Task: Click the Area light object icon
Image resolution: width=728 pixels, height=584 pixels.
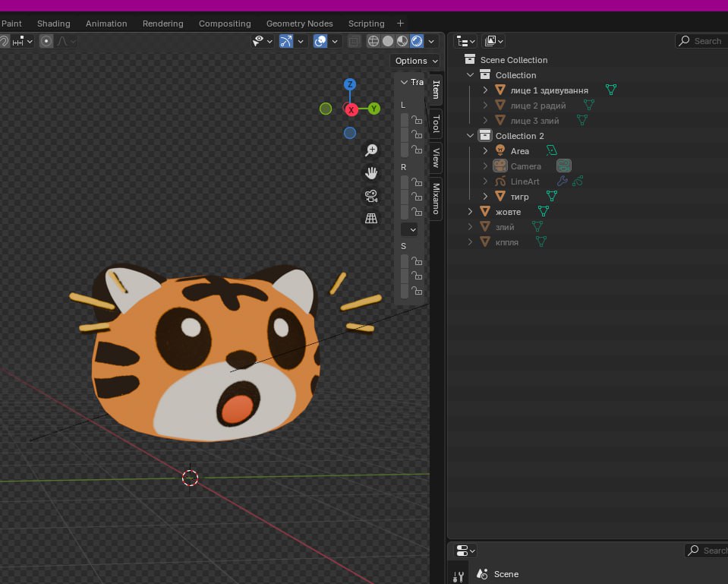Action: pyautogui.click(x=500, y=150)
